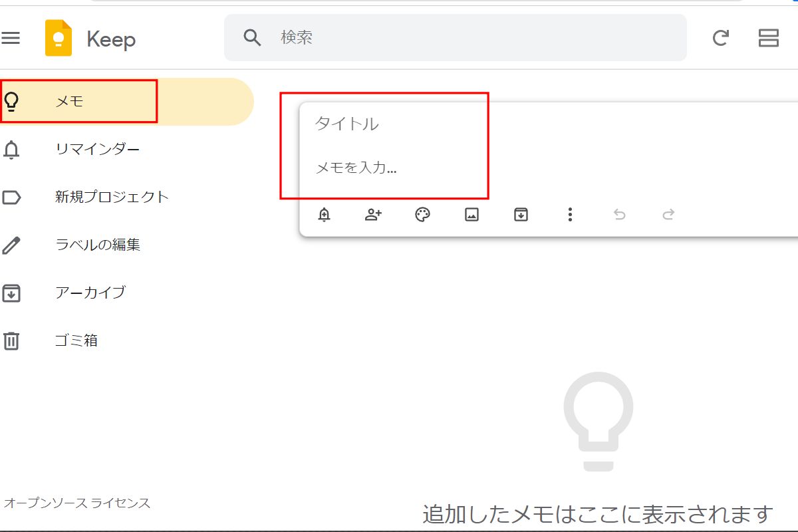Click the undo arrow in note toolbar

coord(619,215)
